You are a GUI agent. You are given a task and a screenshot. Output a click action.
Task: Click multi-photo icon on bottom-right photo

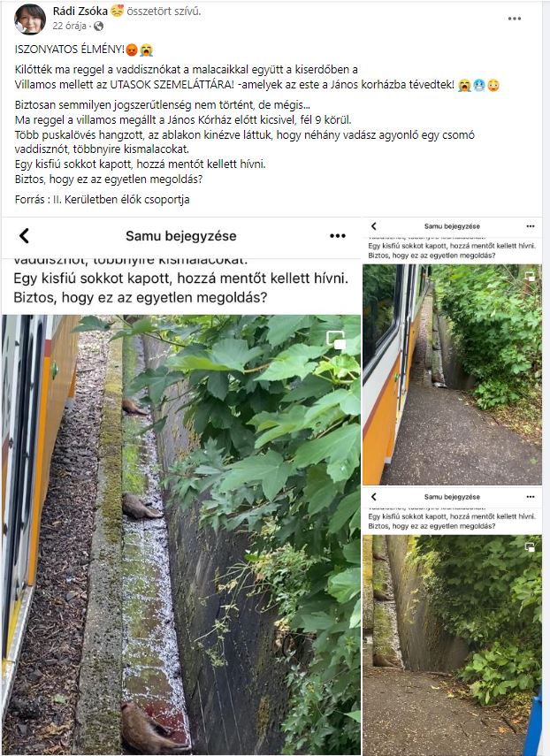pos(530,546)
